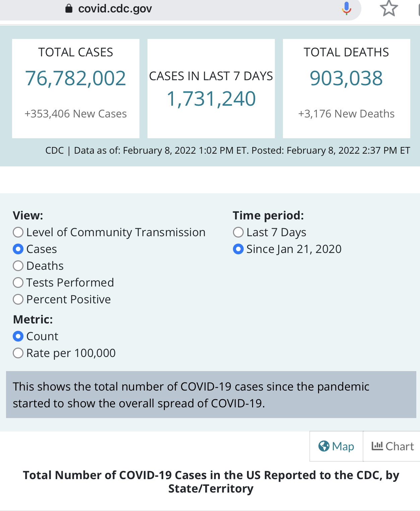Bookmark page with the star icon
Viewport: 420px width, 511px height.
(x=389, y=8)
